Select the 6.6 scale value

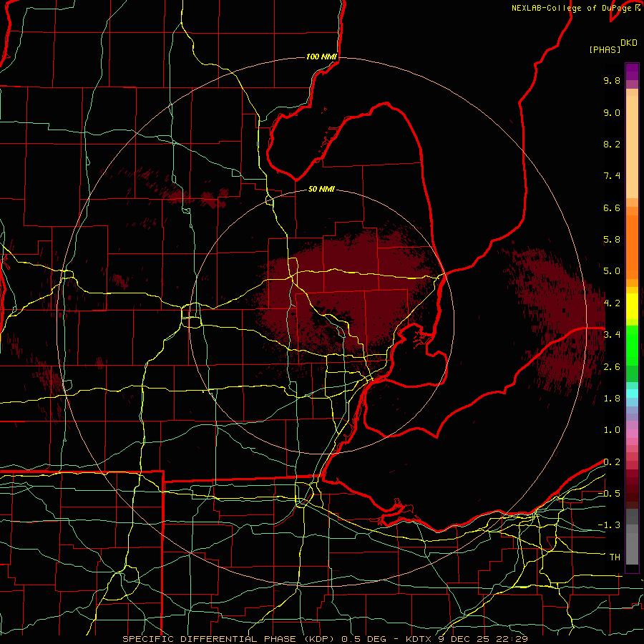pos(612,208)
